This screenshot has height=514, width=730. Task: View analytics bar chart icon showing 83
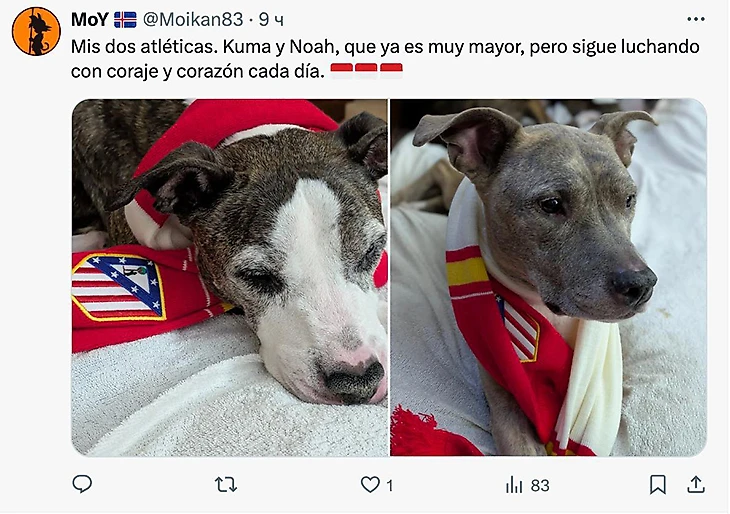514,485
